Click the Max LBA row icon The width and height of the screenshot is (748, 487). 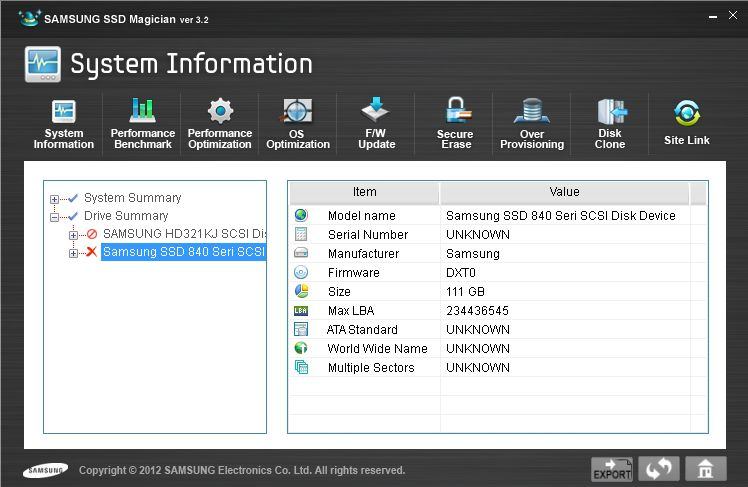[x=301, y=311]
